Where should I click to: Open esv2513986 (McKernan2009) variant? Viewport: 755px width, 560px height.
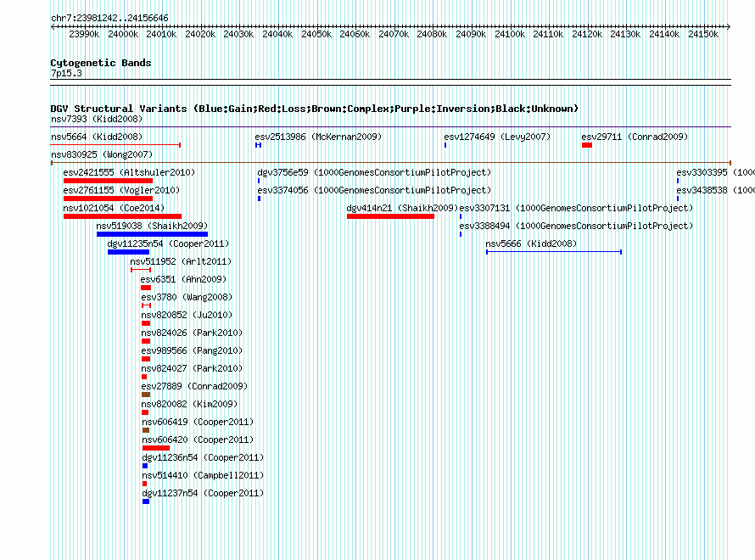(x=318, y=137)
